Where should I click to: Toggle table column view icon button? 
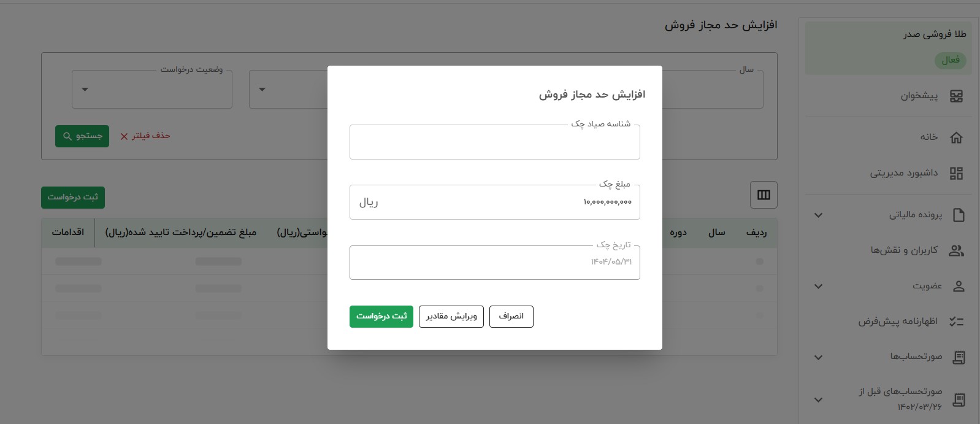click(x=764, y=195)
